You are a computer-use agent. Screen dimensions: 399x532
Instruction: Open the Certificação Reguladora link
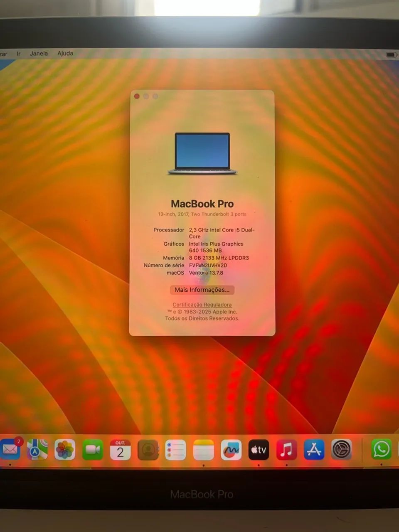202,305
